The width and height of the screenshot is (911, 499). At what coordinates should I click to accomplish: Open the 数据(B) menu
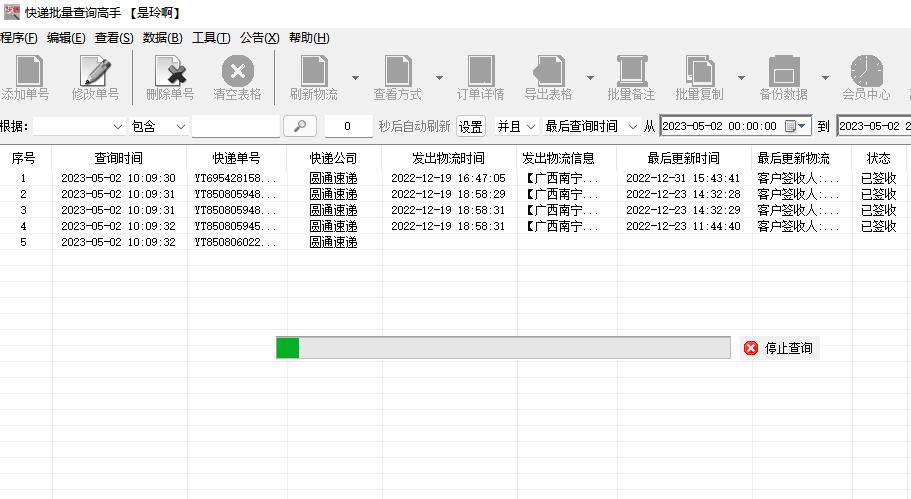[x=163, y=38]
